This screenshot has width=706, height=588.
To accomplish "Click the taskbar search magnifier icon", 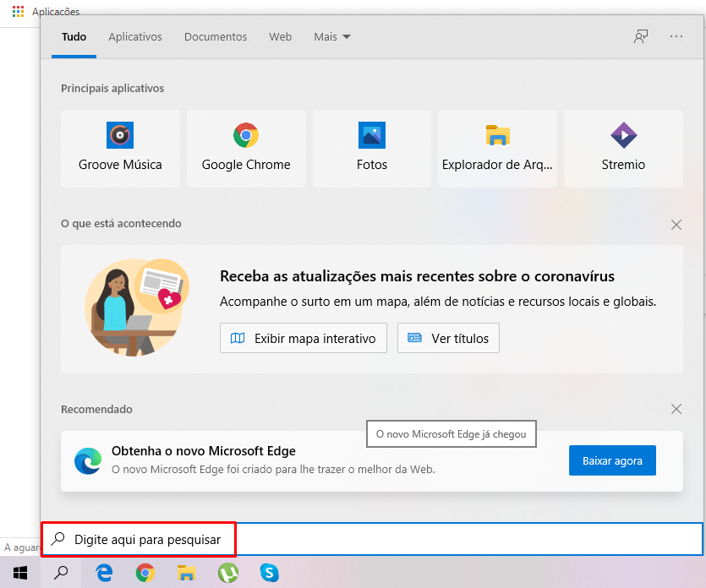I will (x=61, y=573).
